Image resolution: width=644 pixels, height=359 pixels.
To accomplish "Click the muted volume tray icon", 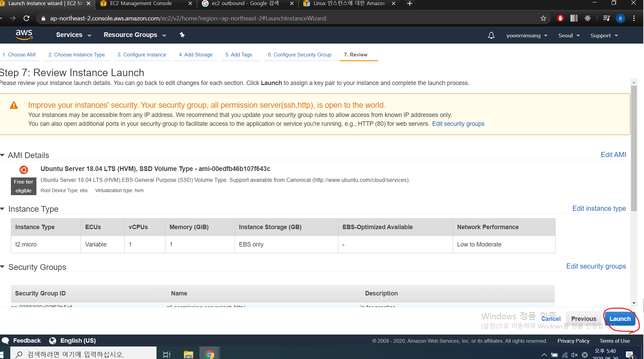I will point(575,355).
